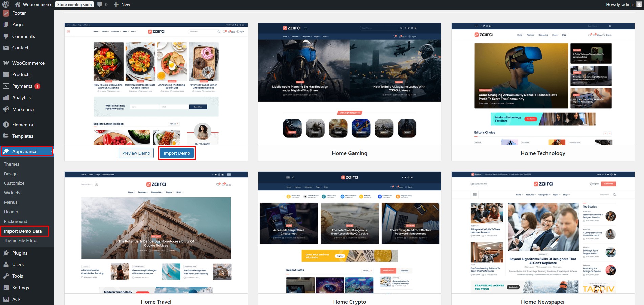Click the comments bubble icon in admin bar
This screenshot has width=644, height=305.
[100, 5]
